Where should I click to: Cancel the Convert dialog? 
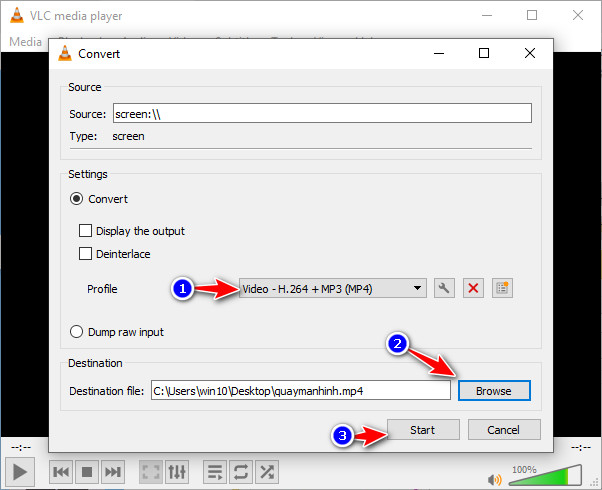pyautogui.click(x=504, y=429)
